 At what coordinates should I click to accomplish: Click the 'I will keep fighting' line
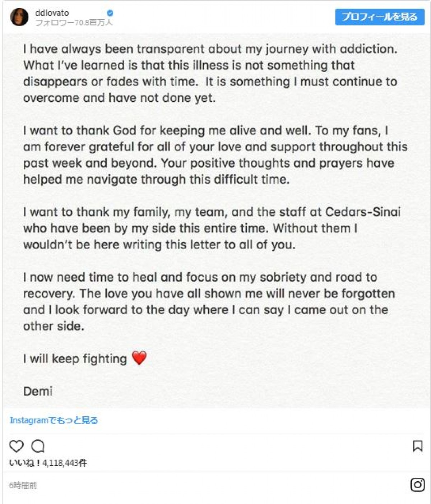tap(75, 359)
